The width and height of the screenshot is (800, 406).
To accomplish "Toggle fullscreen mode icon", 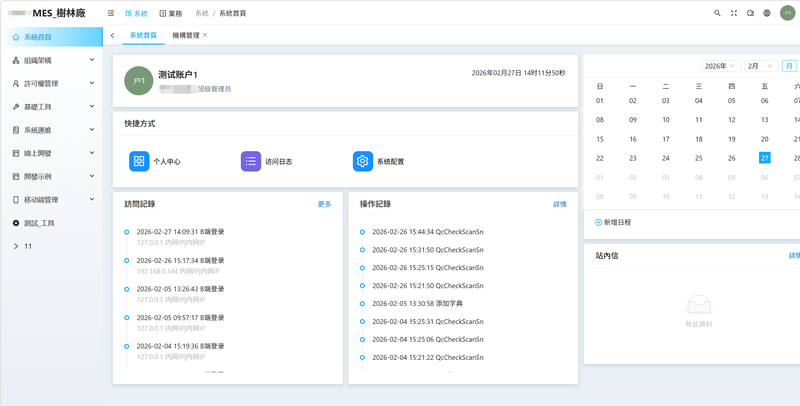I will 734,13.
